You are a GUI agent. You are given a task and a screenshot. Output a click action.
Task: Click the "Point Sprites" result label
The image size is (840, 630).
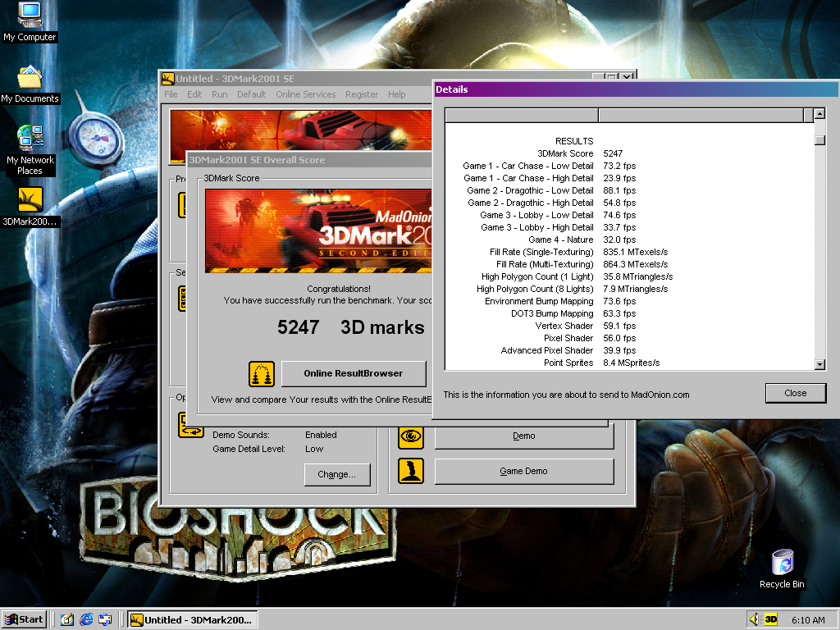568,363
